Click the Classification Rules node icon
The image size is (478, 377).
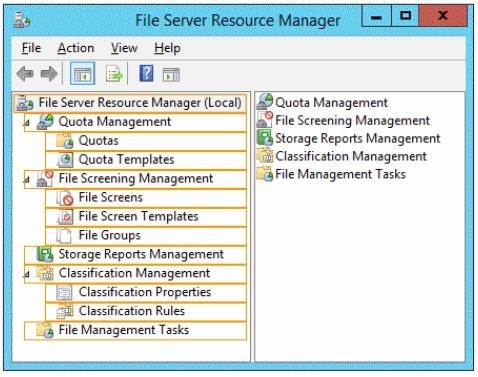[65, 311]
